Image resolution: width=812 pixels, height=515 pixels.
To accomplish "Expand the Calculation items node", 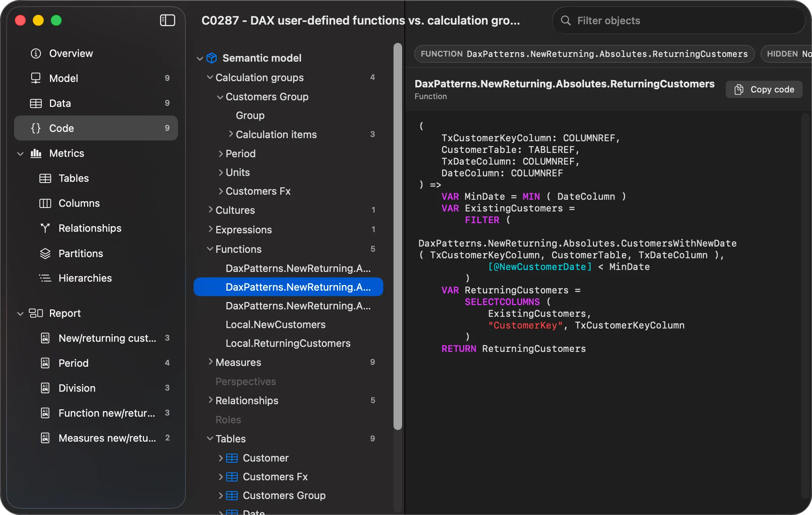I will click(231, 134).
